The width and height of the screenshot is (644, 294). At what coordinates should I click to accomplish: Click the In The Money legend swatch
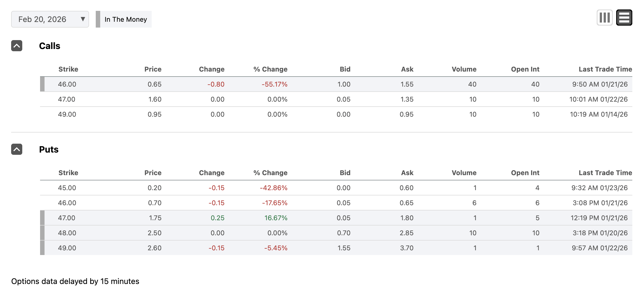(98, 19)
